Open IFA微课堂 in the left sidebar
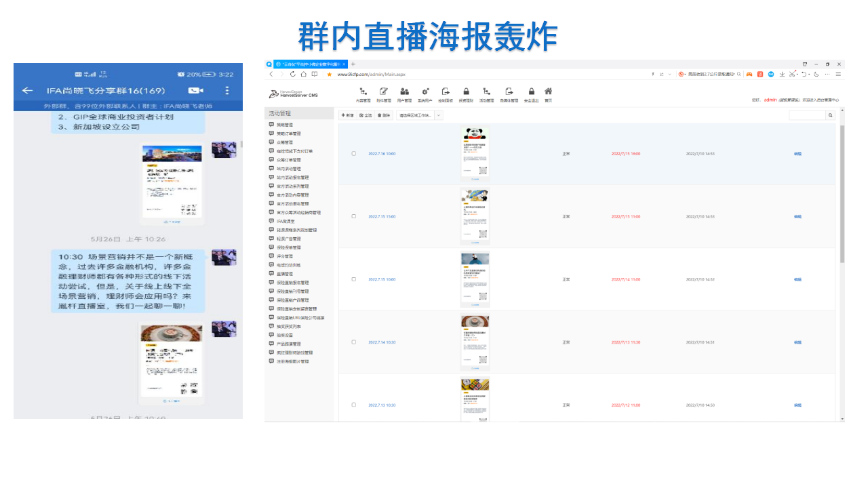 [x=287, y=222]
